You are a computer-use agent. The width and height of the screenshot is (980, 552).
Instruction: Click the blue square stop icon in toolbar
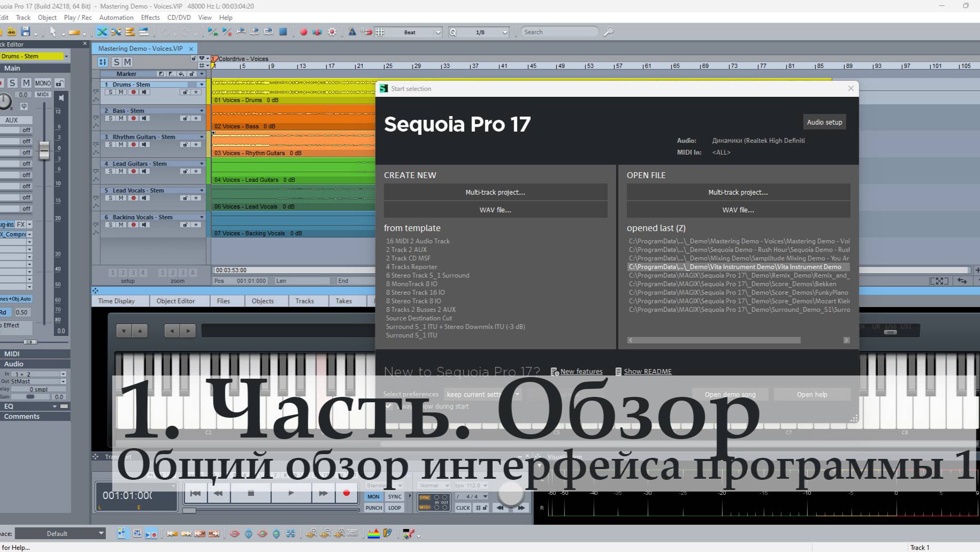(x=283, y=32)
